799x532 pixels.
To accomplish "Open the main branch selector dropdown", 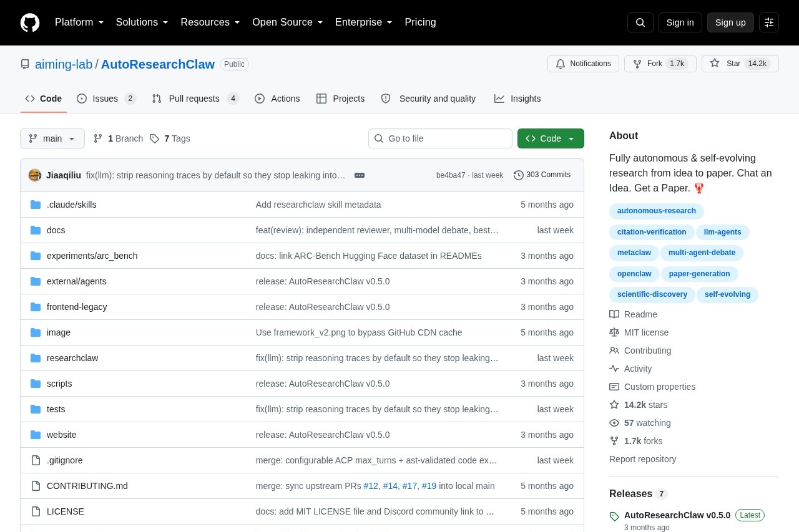I will 52,138.
